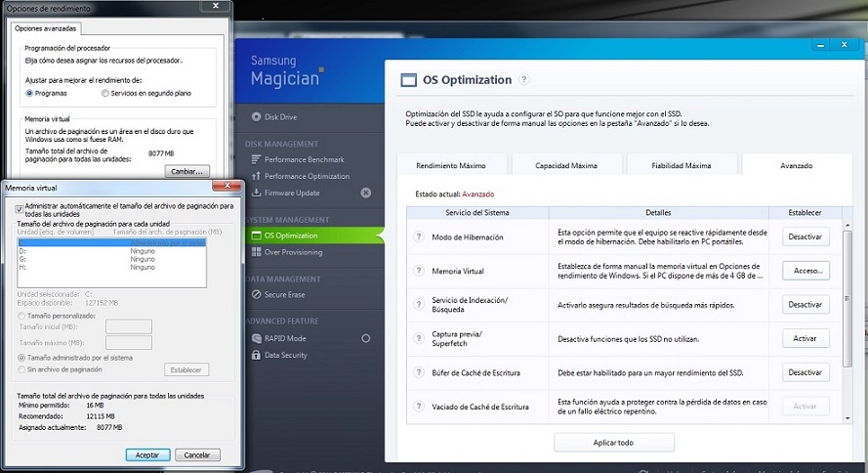The height and width of the screenshot is (473, 868).
Task: Click Servicio del Sistema column header
Action: [x=477, y=213]
